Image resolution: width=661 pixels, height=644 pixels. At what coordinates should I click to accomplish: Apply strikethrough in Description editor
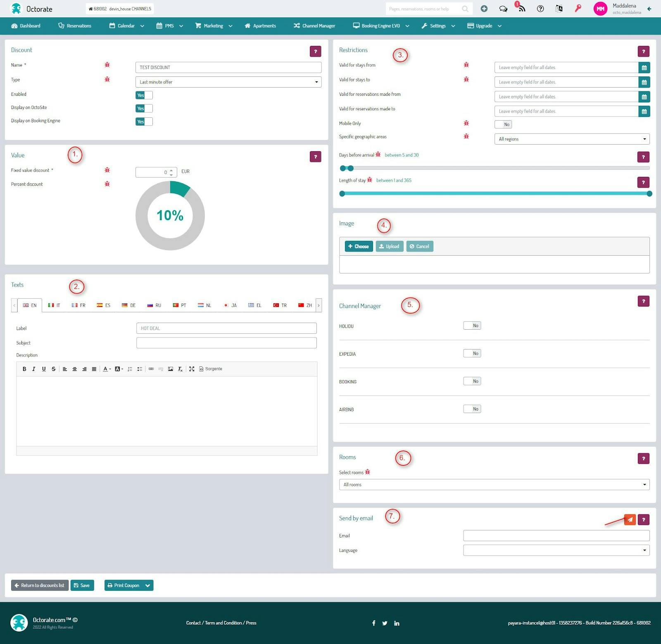pos(54,369)
